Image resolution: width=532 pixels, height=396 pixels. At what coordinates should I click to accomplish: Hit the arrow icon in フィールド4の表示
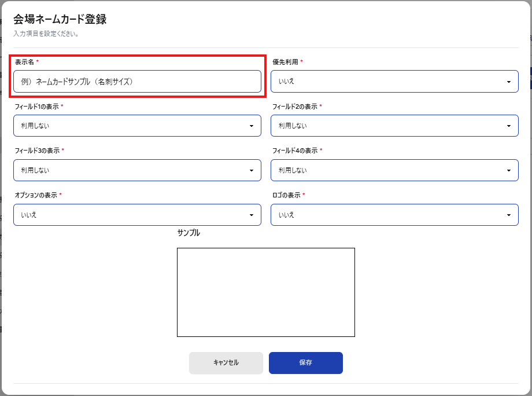508,170
